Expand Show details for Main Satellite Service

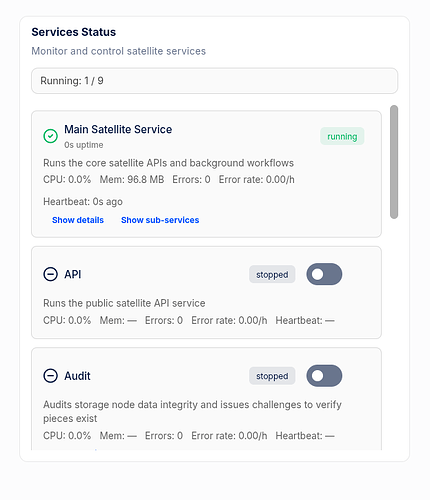tap(78, 220)
